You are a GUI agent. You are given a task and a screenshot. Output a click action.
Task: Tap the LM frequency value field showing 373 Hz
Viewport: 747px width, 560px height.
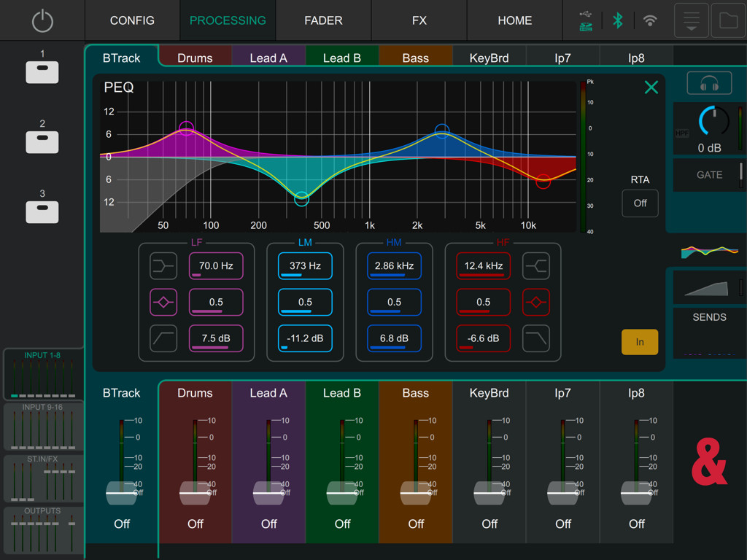coord(304,265)
